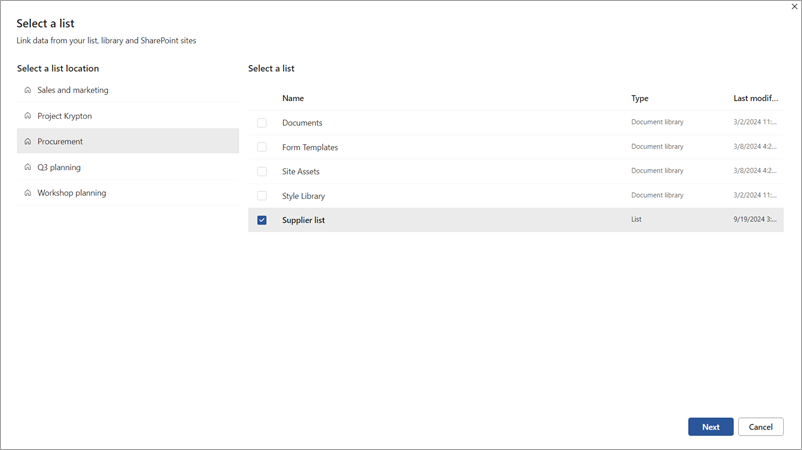Click the Supplier list name
Screen dimensions: 802x450
[x=303, y=220]
